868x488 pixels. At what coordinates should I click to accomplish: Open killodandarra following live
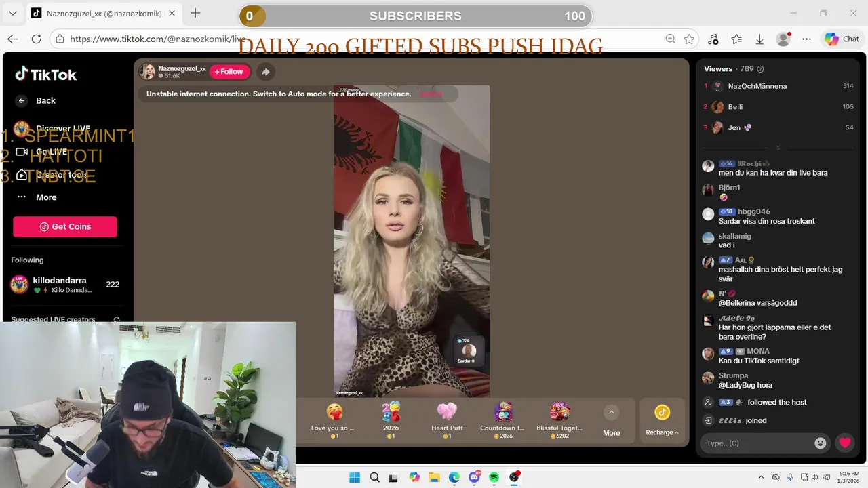[65, 285]
